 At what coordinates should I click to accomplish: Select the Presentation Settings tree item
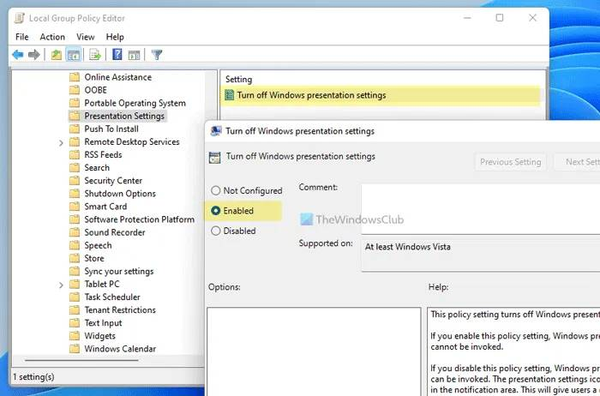(x=124, y=116)
